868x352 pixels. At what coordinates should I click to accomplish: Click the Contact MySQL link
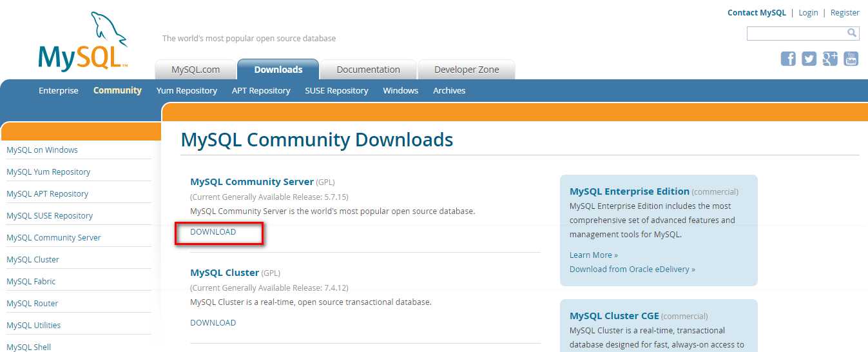[x=757, y=13]
